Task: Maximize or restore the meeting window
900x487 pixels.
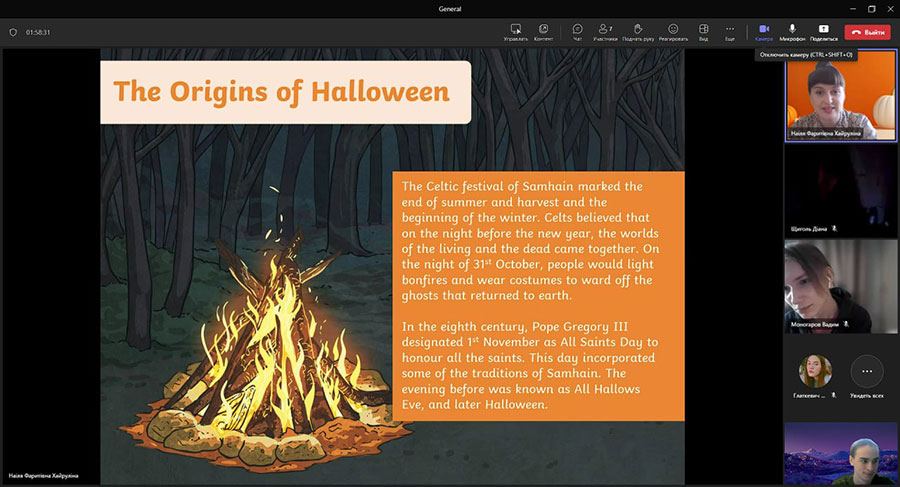Action: pos(871,9)
